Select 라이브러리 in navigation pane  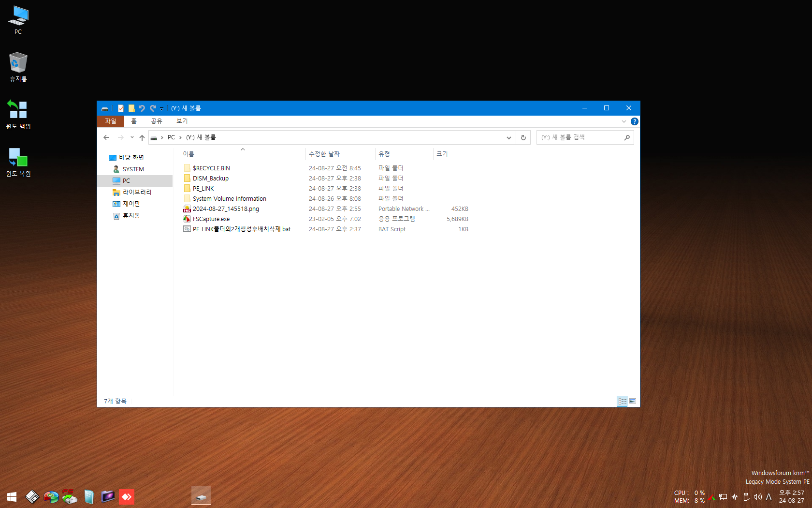point(132,192)
